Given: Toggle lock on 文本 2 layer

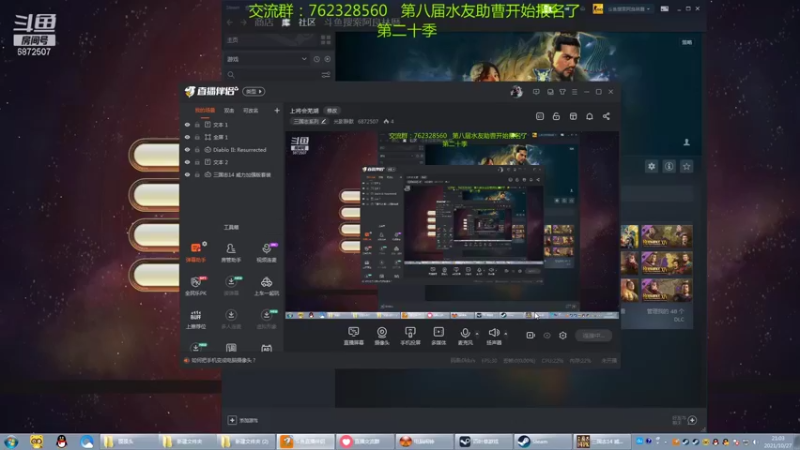Looking at the screenshot, I should click(197, 162).
